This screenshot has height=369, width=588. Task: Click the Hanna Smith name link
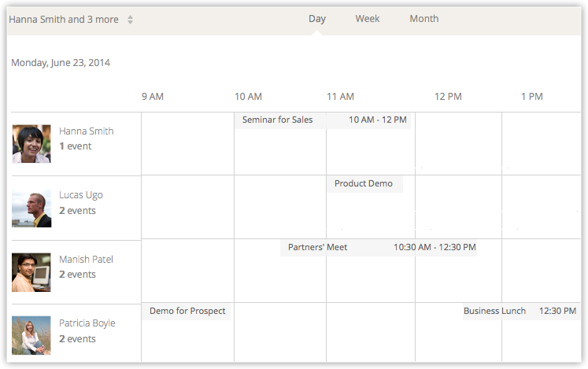point(87,131)
